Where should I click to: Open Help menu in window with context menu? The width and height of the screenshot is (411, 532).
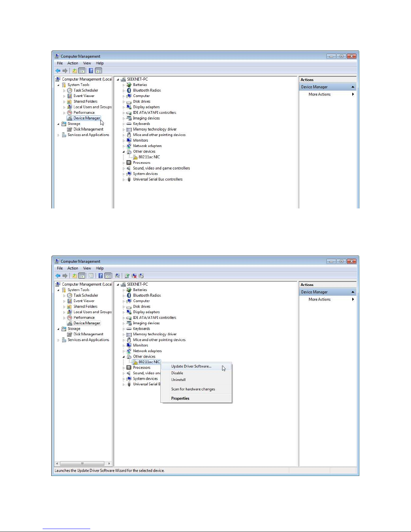[x=100, y=268]
